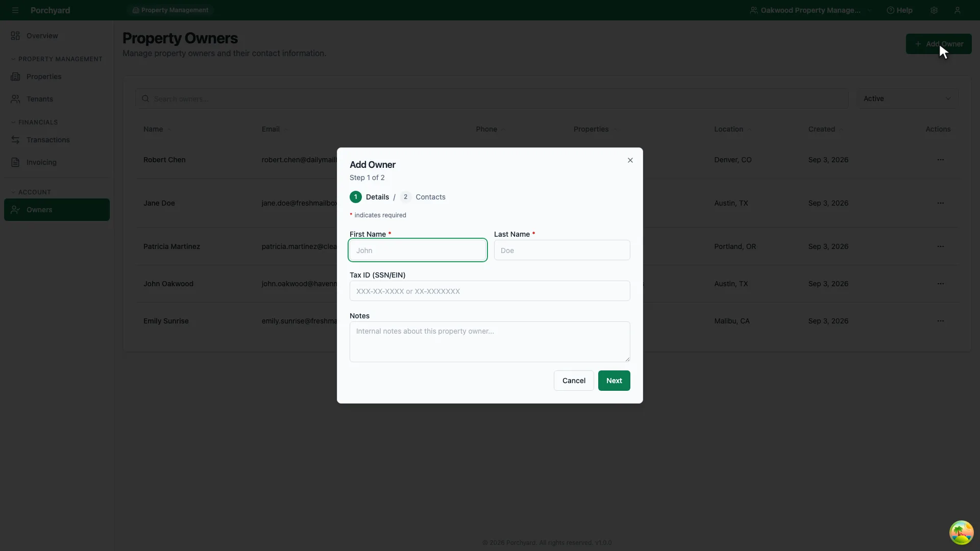
Task: Open actions menu for Emily Sunrise
Action: [940, 321]
